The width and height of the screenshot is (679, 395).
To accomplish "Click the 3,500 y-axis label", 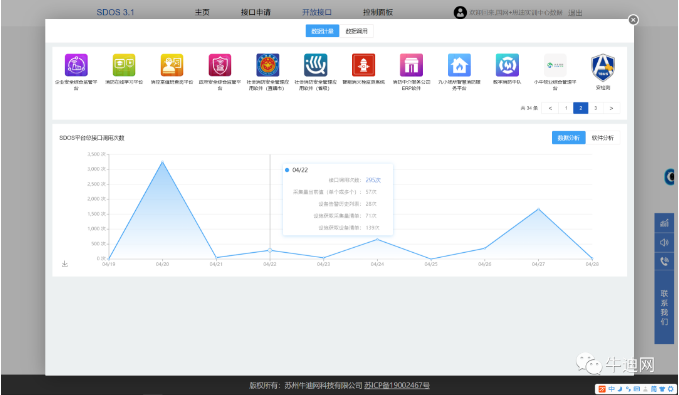I will (x=96, y=154).
